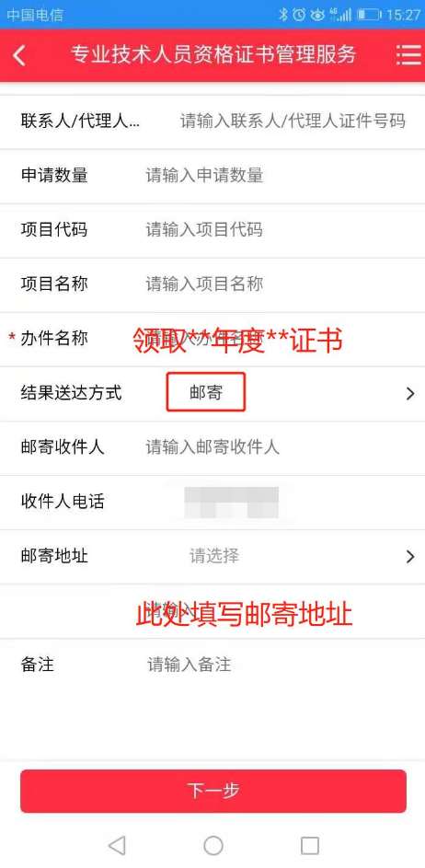The height and width of the screenshot is (868, 425).
Task: Tap the Bluetooth icon in the status bar
Action: pyautogui.click(x=283, y=15)
